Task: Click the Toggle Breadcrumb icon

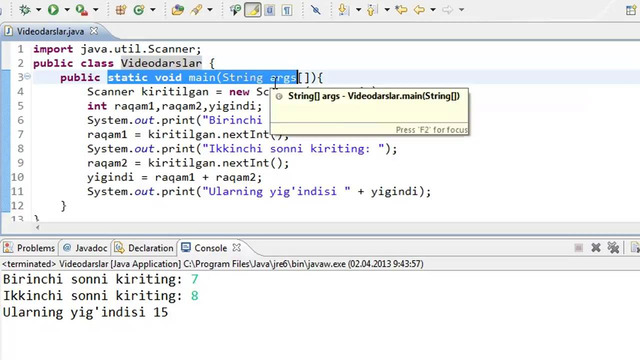Action: 235,9
